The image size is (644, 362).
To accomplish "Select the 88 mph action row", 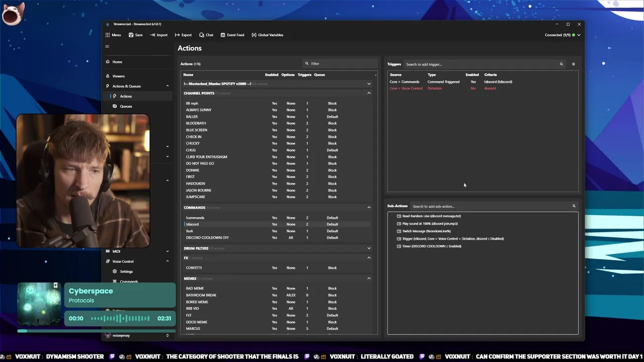I will (277, 103).
